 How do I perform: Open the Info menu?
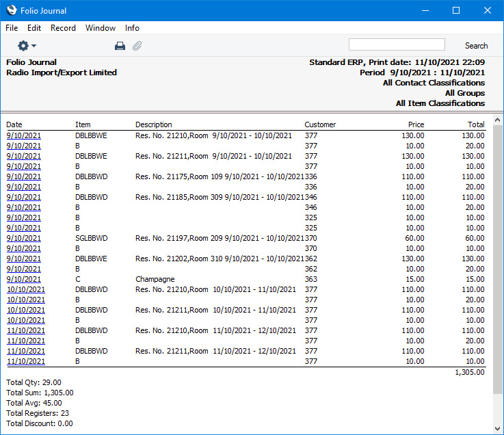132,28
